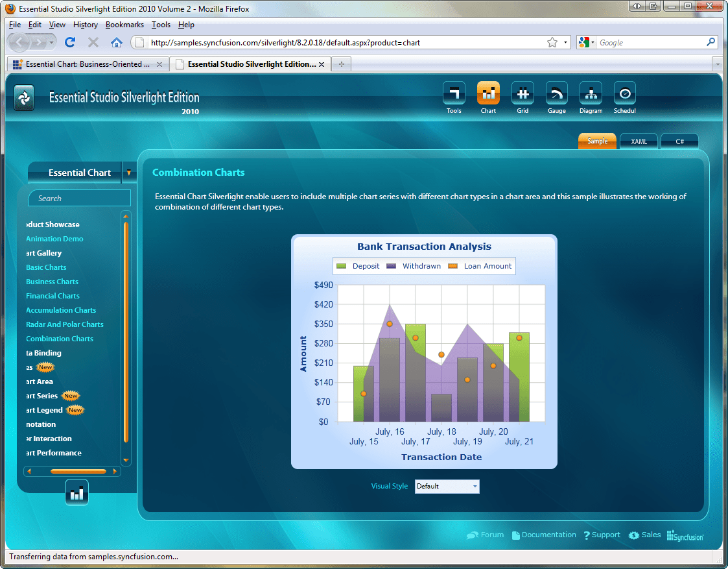Click the chart icon below the sidebar
The height and width of the screenshot is (569, 728).
click(76, 492)
